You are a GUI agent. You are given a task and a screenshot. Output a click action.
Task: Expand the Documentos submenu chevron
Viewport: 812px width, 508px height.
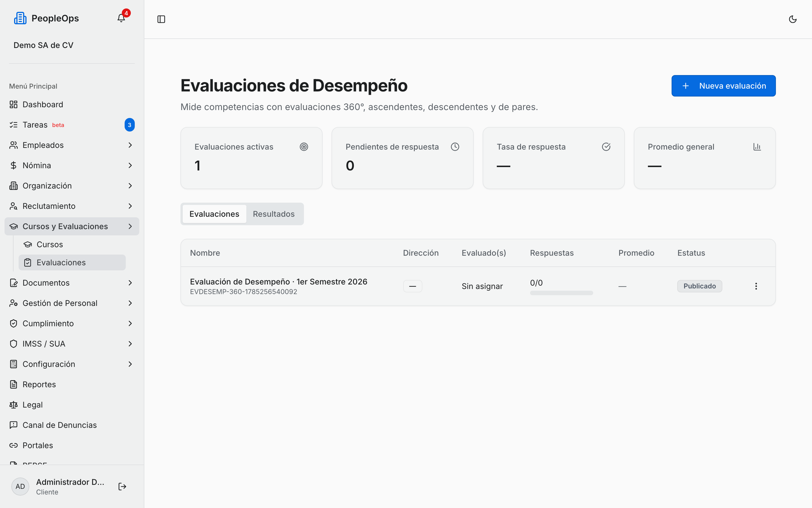130,283
